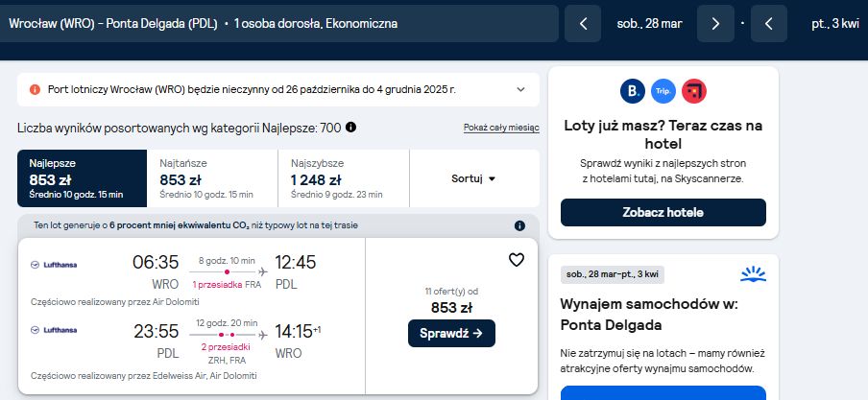Expand the Wrocław airport closure notice
The width and height of the screenshot is (868, 400).
(520, 89)
